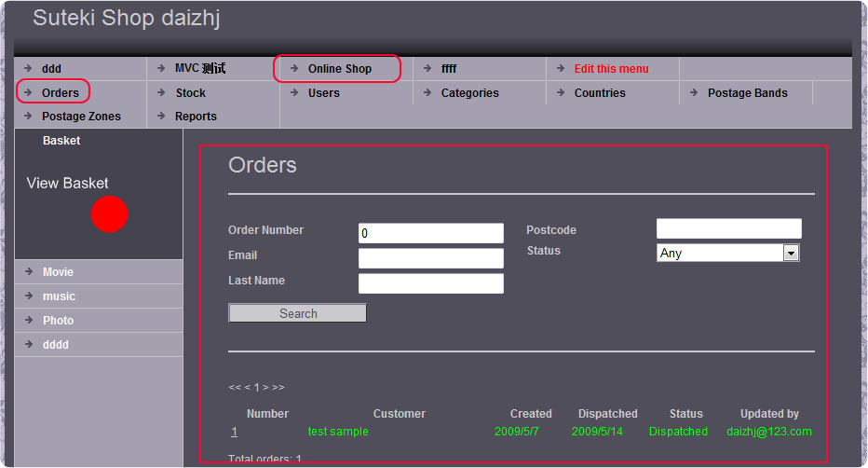This screenshot has width=868, height=468.
Task: Click the red circle under View Basket
Action: (x=109, y=213)
